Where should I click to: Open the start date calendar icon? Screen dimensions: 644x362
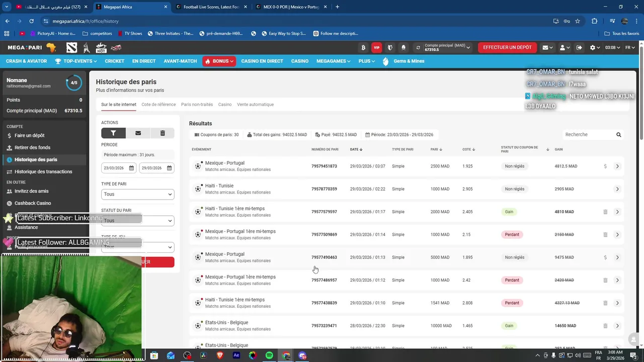click(131, 168)
